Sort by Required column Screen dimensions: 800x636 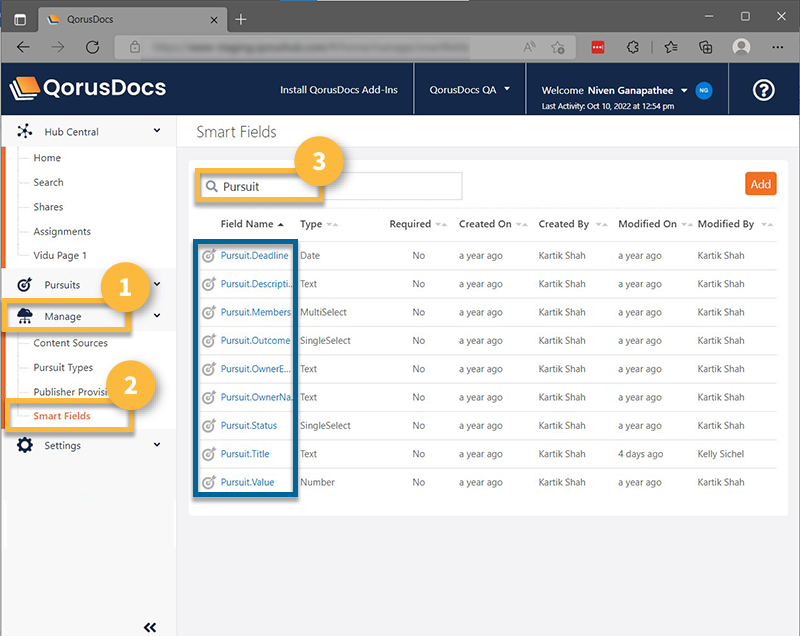click(x=417, y=224)
